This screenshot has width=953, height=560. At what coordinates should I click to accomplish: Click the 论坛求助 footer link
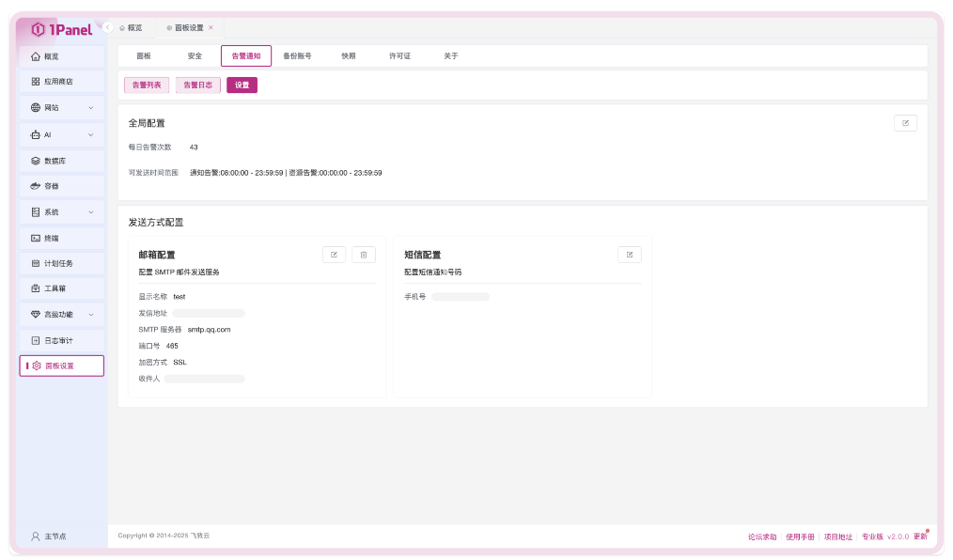click(762, 537)
